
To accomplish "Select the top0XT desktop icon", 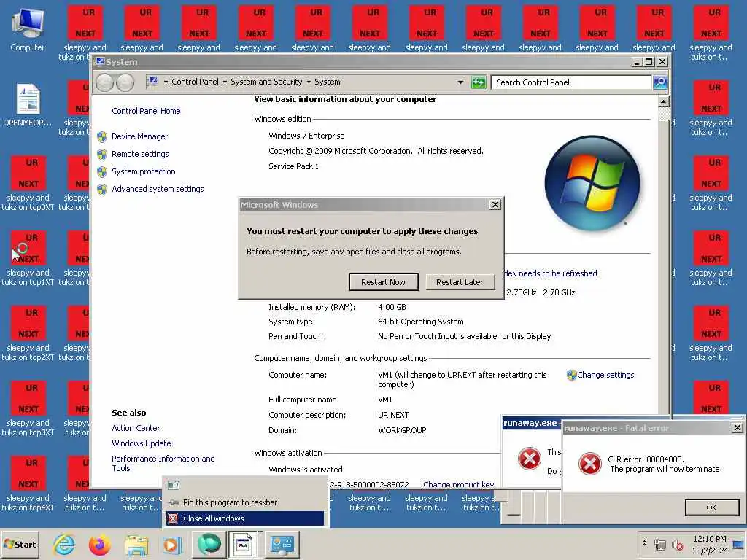I will click(28, 182).
